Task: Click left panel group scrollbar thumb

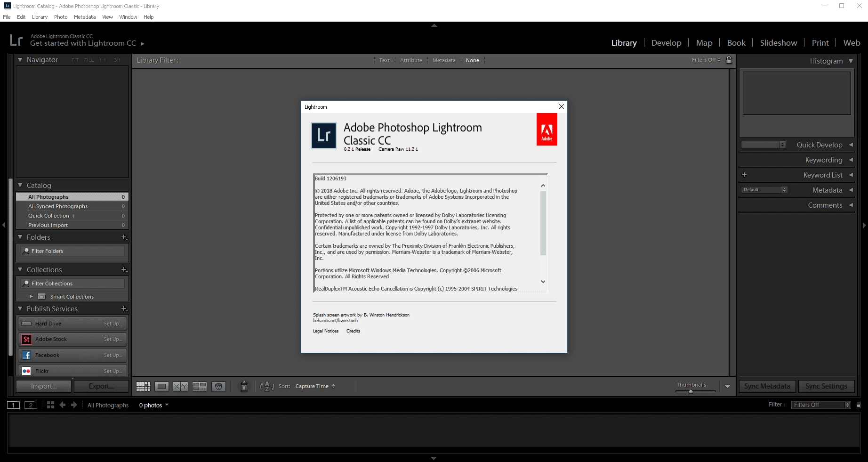Action: click(10, 267)
